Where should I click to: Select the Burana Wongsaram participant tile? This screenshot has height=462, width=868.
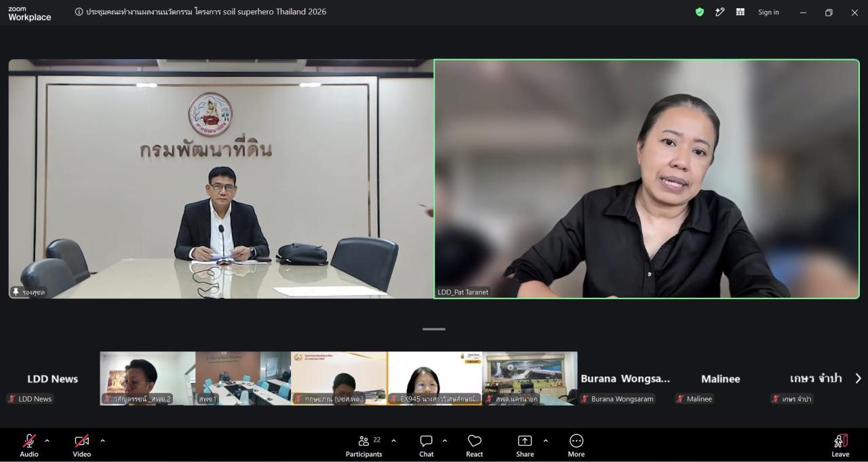625,379
